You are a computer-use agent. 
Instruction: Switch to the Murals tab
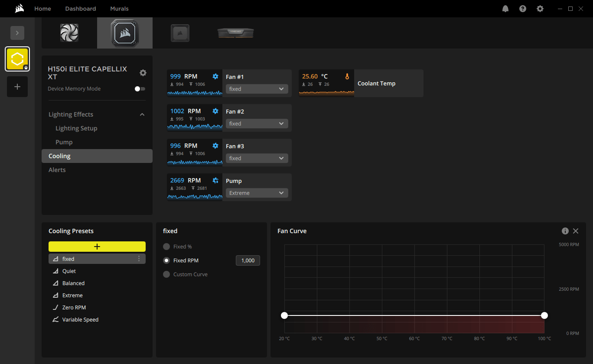click(x=119, y=9)
